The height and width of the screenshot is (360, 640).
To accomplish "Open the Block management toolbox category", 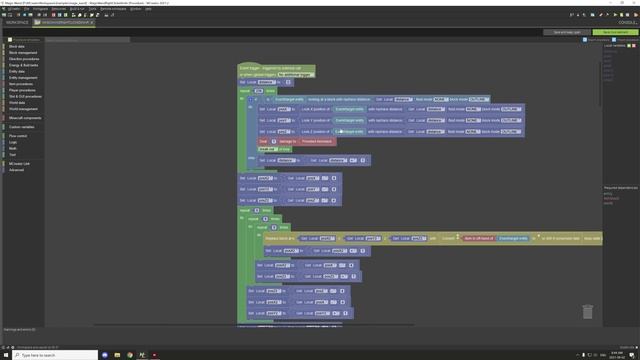I will tap(23, 53).
